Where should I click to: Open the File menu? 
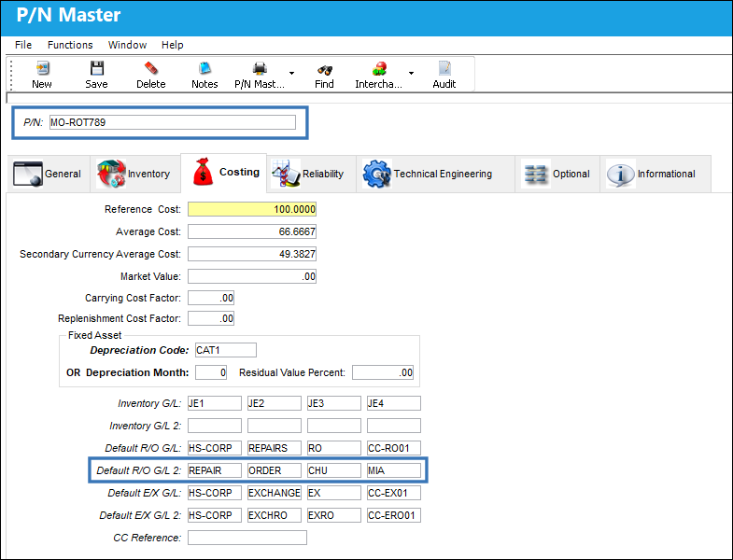click(23, 45)
